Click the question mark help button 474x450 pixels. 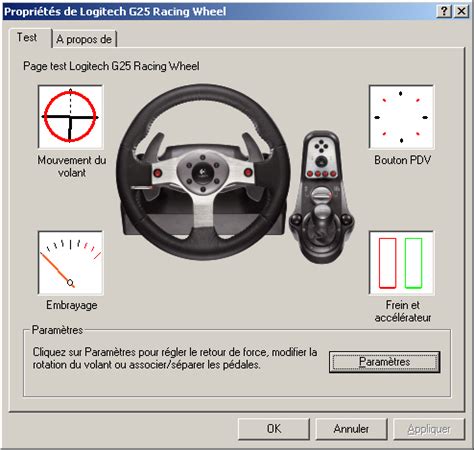coord(444,12)
